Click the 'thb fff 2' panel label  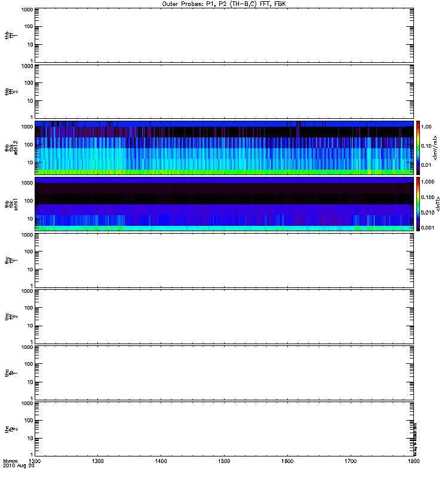(11, 91)
